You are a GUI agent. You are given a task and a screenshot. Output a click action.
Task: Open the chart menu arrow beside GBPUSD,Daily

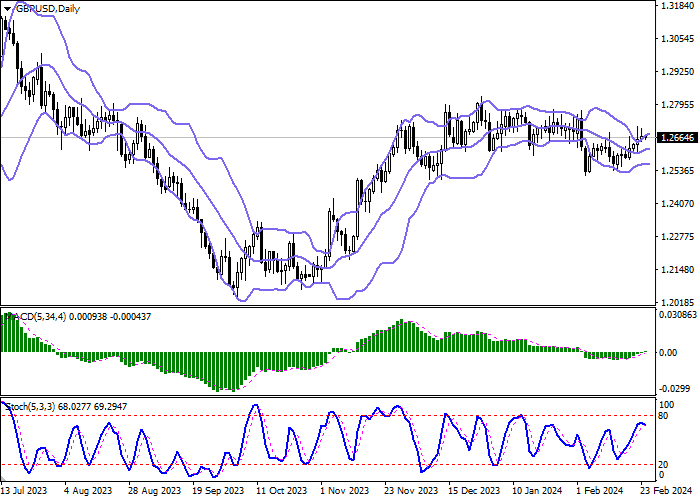point(8,9)
